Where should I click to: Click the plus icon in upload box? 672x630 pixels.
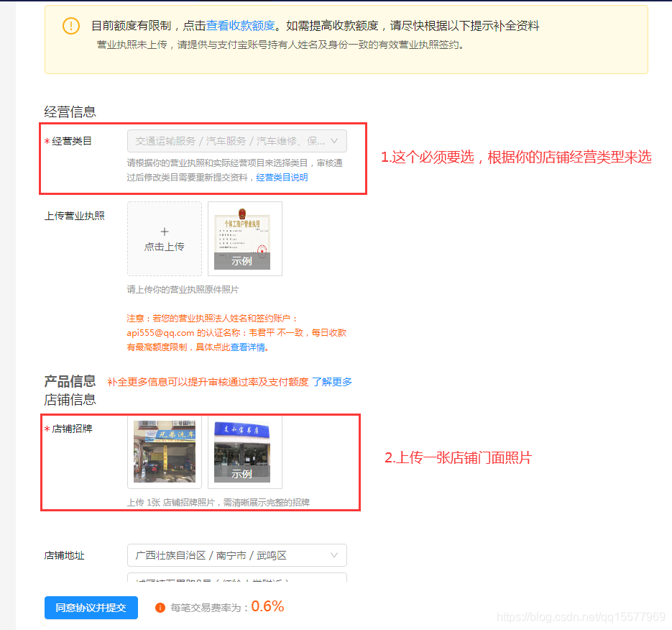point(165,232)
